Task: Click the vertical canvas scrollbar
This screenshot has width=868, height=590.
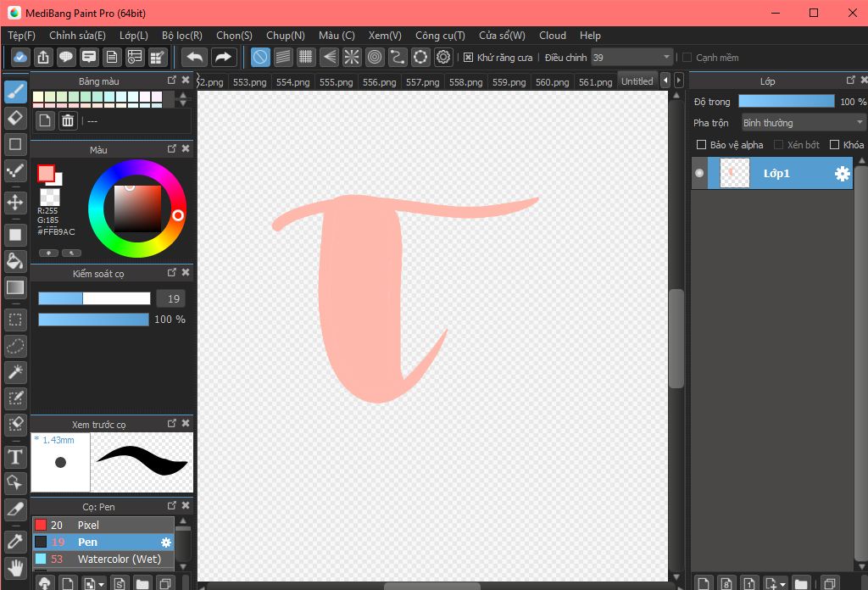Action: point(676,338)
